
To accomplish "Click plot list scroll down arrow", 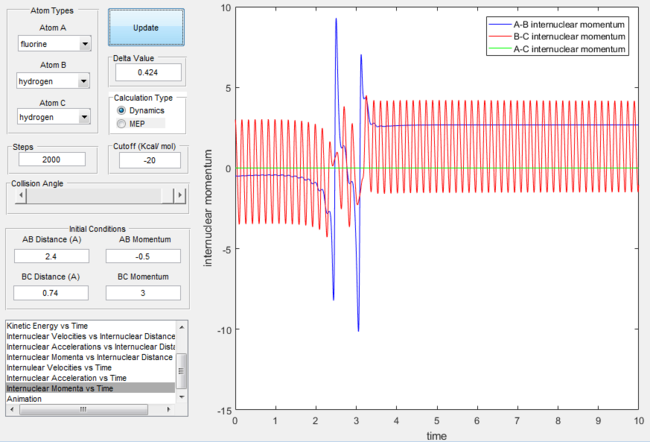I will (182, 397).
